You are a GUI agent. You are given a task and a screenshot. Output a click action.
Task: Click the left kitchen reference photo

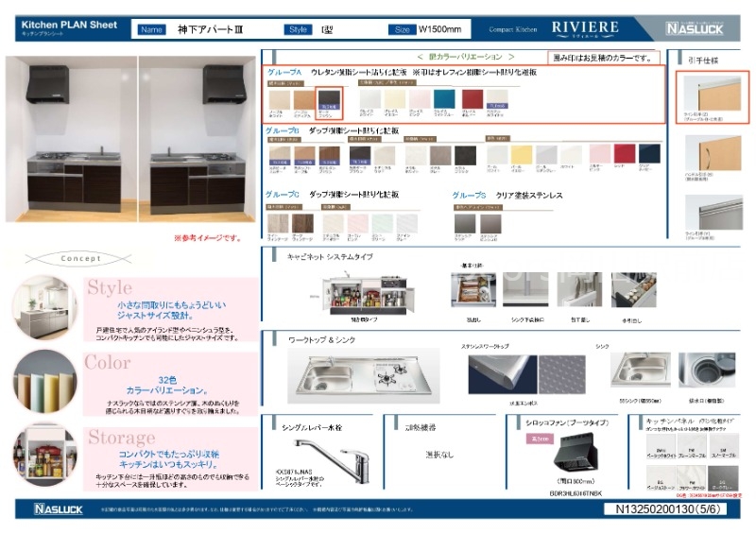(x=71, y=142)
